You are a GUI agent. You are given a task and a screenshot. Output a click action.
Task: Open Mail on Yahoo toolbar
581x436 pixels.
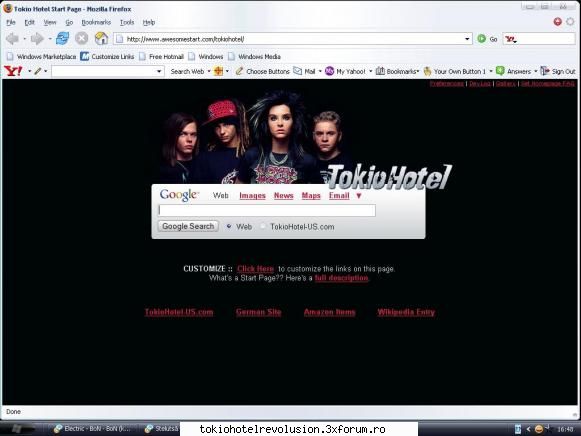[305, 71]
